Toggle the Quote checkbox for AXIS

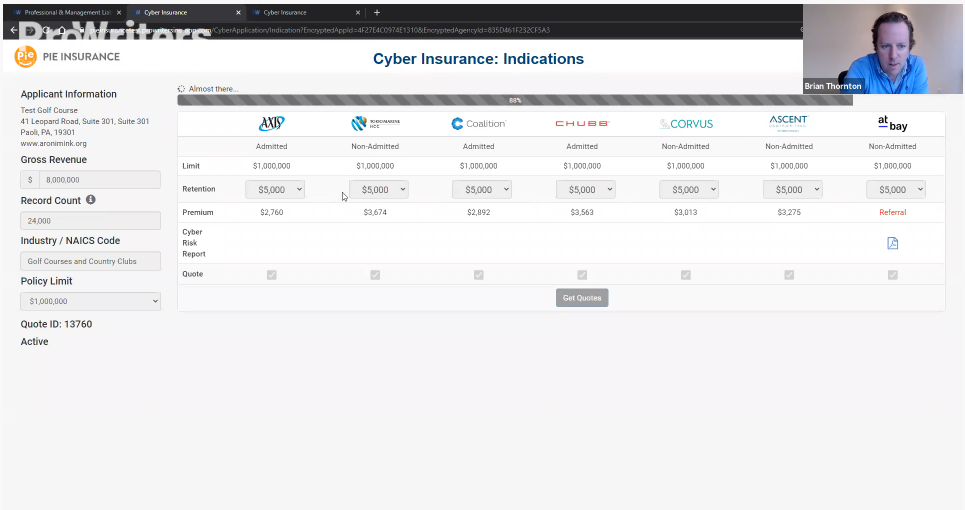(x=271, y=275)
